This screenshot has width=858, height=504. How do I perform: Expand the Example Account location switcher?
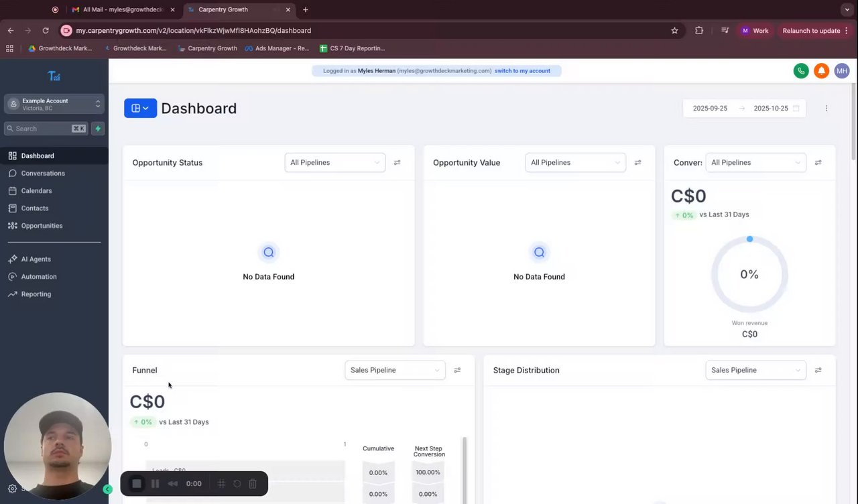click(x=54, y=104)
